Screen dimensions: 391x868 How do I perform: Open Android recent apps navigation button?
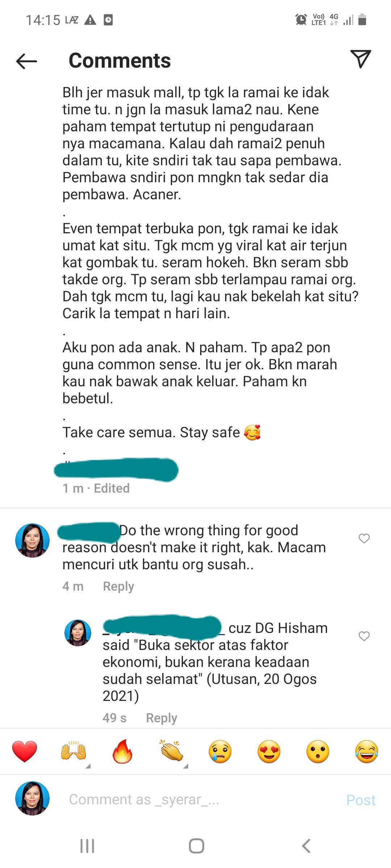click(87, 846)
